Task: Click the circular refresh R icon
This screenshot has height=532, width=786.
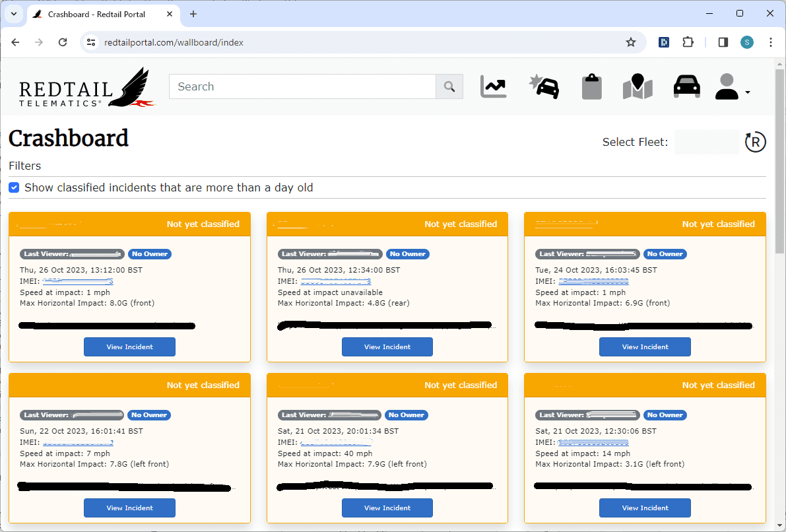Action: coord(756,142)
